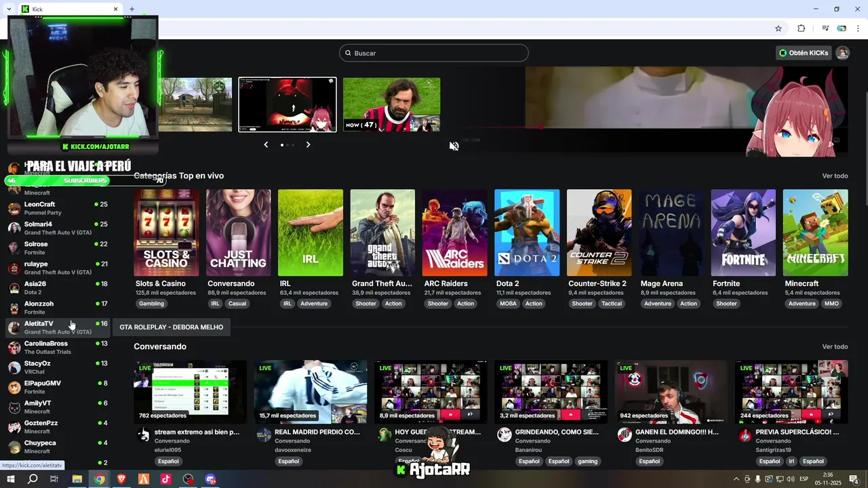
Task: Open the REAL MADRID PERDIO stream thumbnail
Action: coord(311,392)
